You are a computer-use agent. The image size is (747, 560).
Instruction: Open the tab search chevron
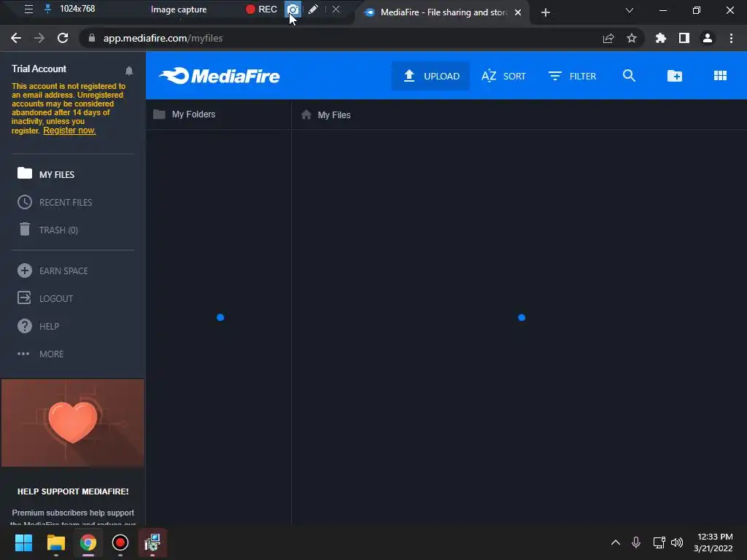[630, 10]
